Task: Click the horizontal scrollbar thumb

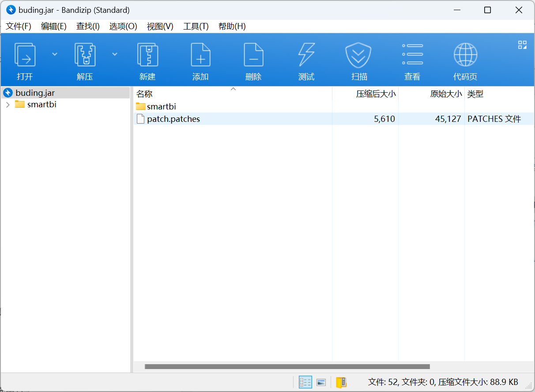Action: (x=287, y=366)
